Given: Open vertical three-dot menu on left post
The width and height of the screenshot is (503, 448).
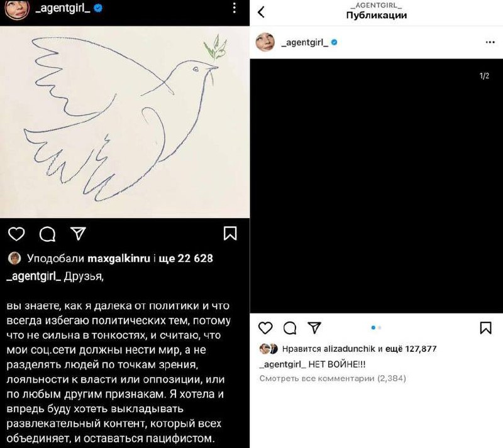Looking at the screenshot, I should (235, 8).
